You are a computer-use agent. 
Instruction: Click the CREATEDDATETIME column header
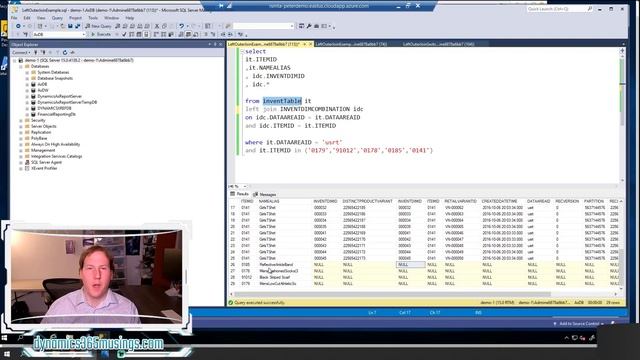click(x=499, y=201)
